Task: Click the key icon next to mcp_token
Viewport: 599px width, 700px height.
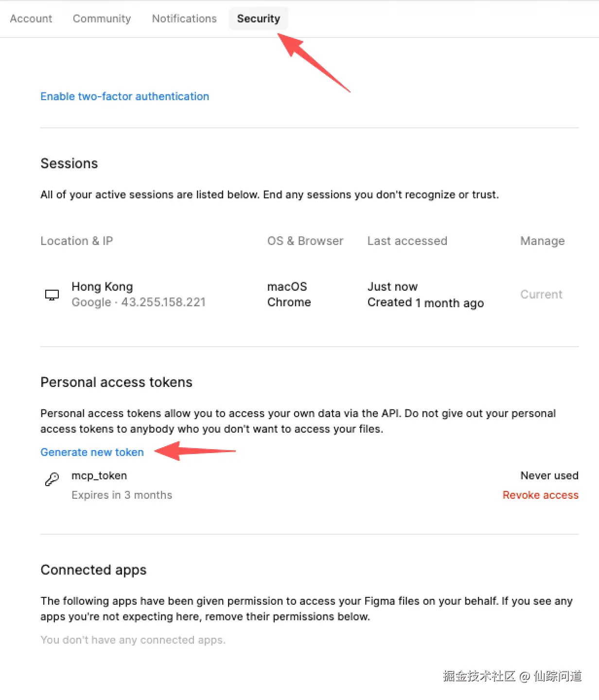Action: click(x=52, y=479)
